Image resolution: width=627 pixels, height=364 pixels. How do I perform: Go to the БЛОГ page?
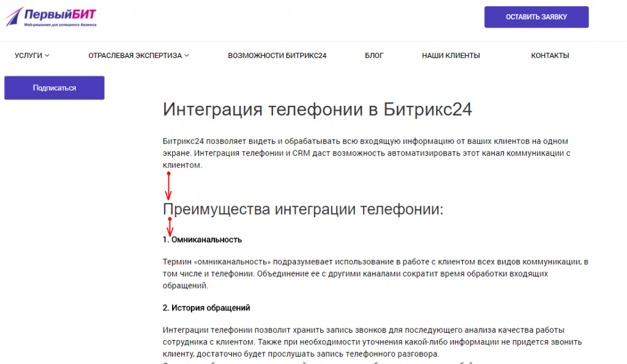(x=374, y=54)
